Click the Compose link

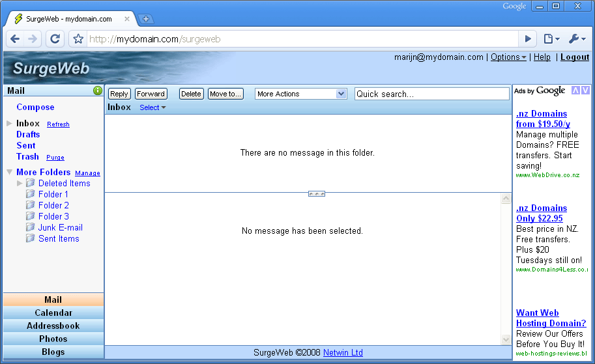click(35, 107)
